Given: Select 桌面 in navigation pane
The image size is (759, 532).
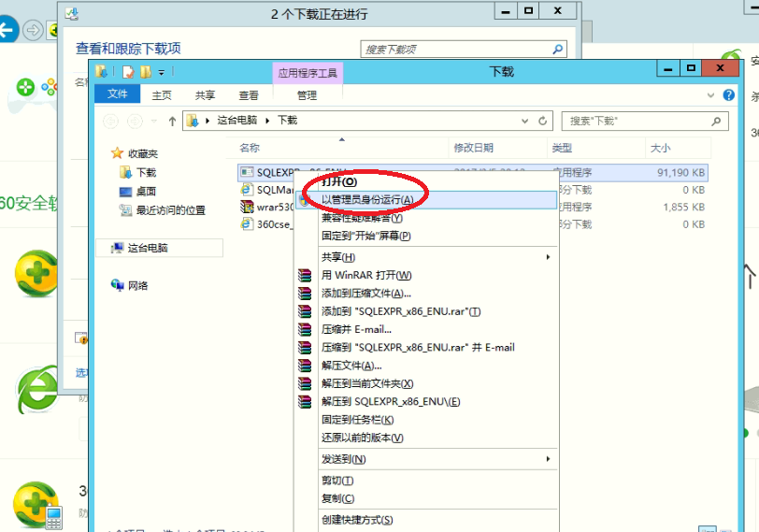Looking at the screenshot, I should pyautogui.click(x=146, y=192).
